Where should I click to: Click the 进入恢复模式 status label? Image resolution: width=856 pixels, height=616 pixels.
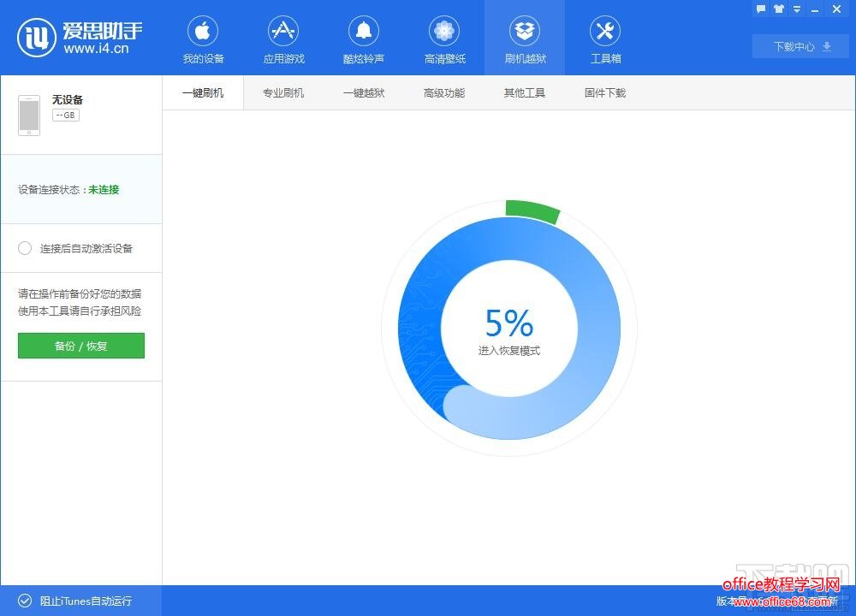(509, 351)
